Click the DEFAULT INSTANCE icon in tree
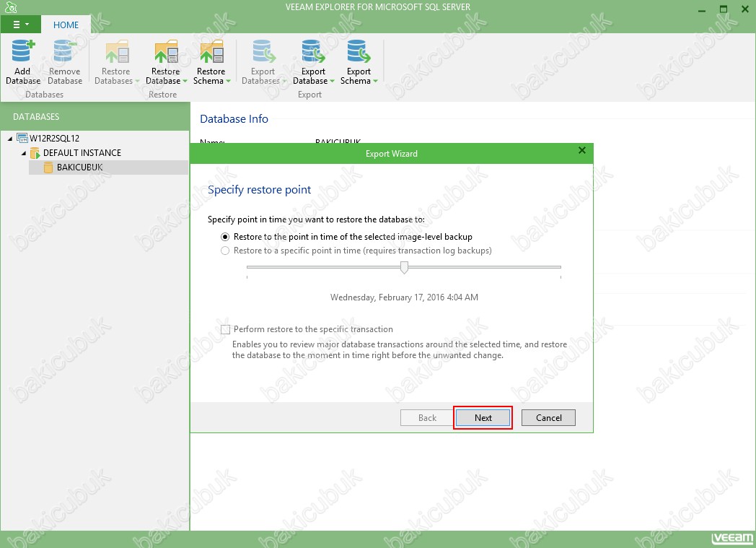Image resolution: width=756 pixels, height=548 pixels. click(x=35, y=153)
